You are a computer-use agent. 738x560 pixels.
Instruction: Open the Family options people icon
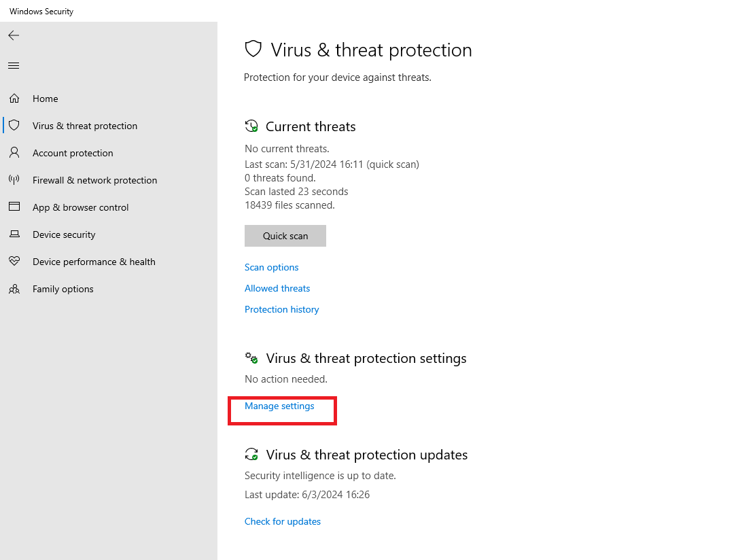(x=14, y=288)
